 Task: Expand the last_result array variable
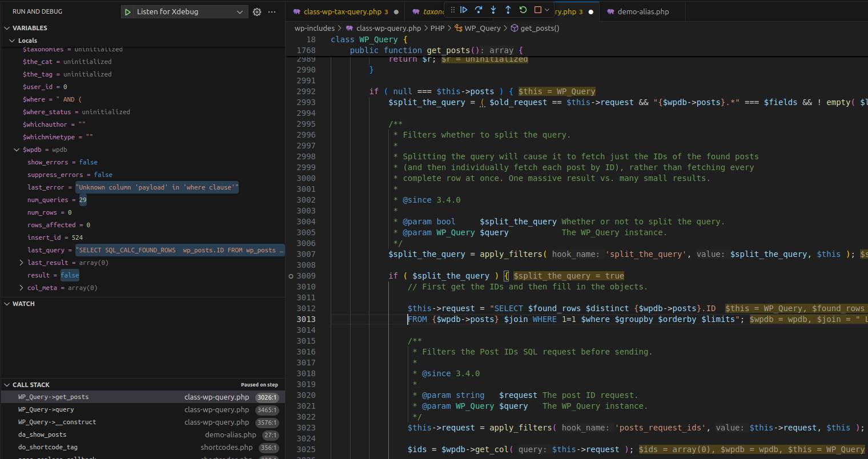[22, 263]
